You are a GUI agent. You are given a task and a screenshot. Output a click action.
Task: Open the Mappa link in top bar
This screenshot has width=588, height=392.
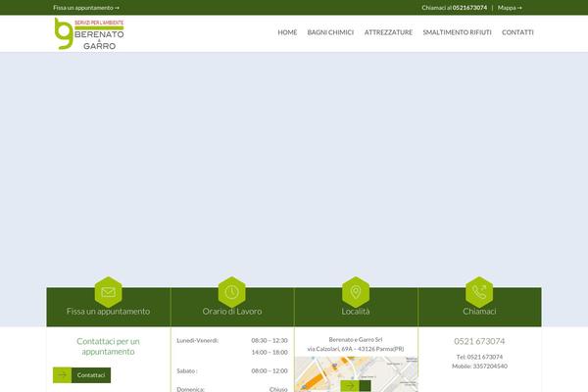510,8
